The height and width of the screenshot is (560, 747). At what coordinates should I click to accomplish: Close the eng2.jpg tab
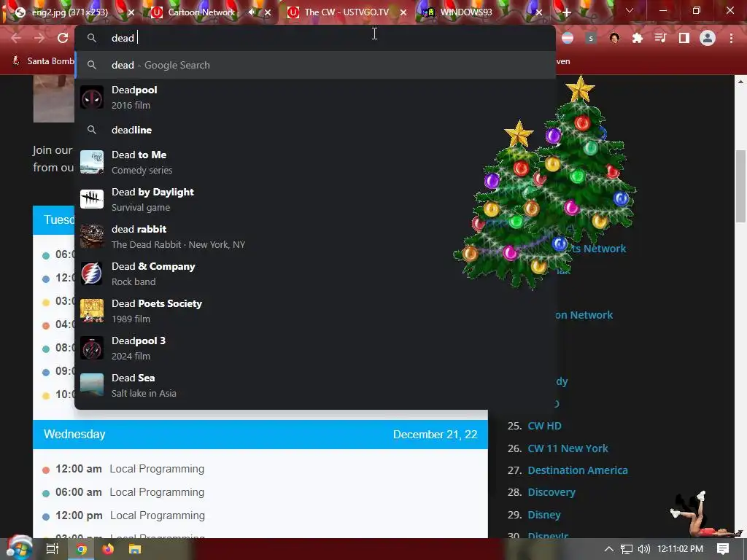tap(131, 12)
